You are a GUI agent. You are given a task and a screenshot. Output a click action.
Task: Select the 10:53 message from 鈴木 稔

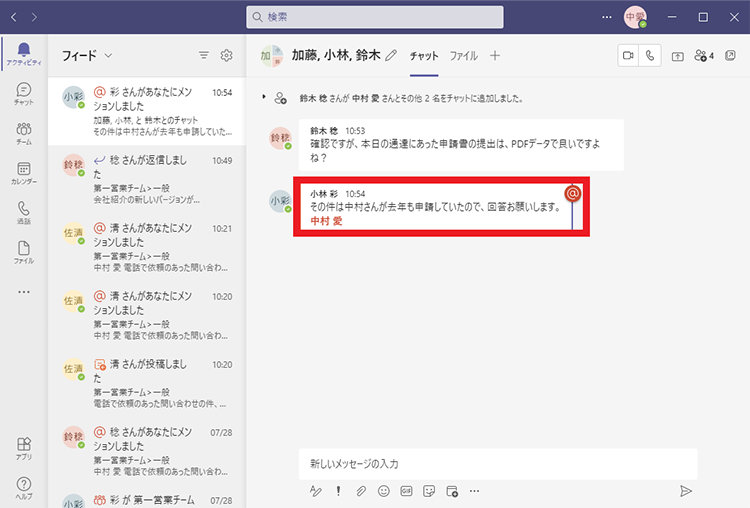click(x=461, y=145)
